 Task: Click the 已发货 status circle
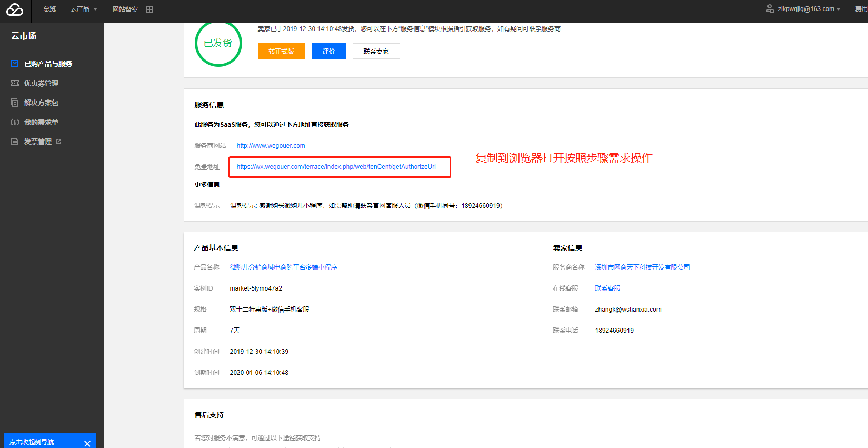218,43
